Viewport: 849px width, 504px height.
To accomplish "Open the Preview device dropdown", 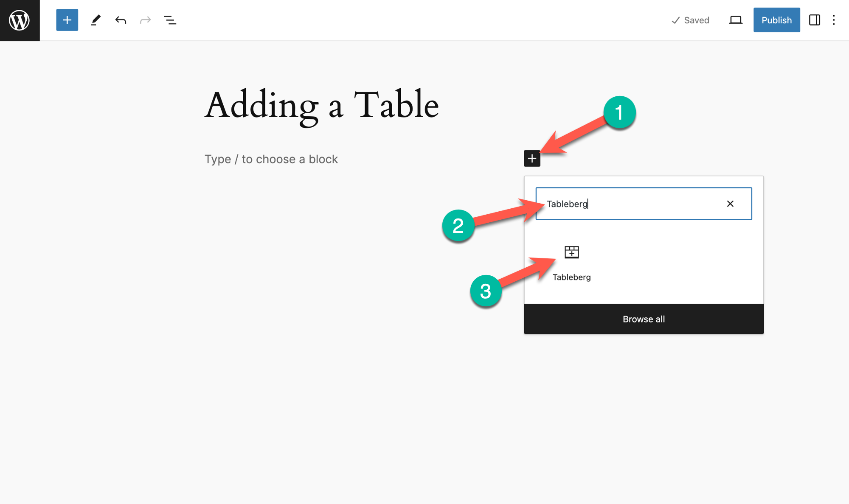I will 736,20.
